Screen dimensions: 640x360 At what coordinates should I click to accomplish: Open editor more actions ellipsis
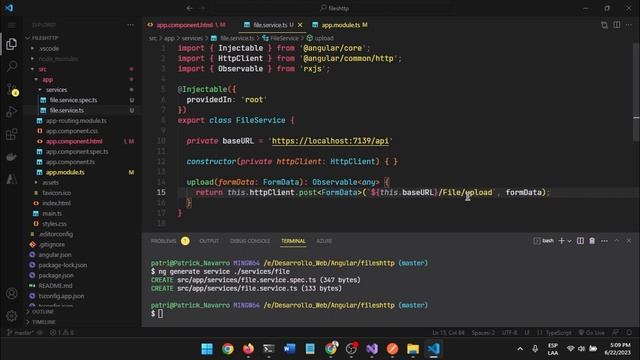coord(629,25)
